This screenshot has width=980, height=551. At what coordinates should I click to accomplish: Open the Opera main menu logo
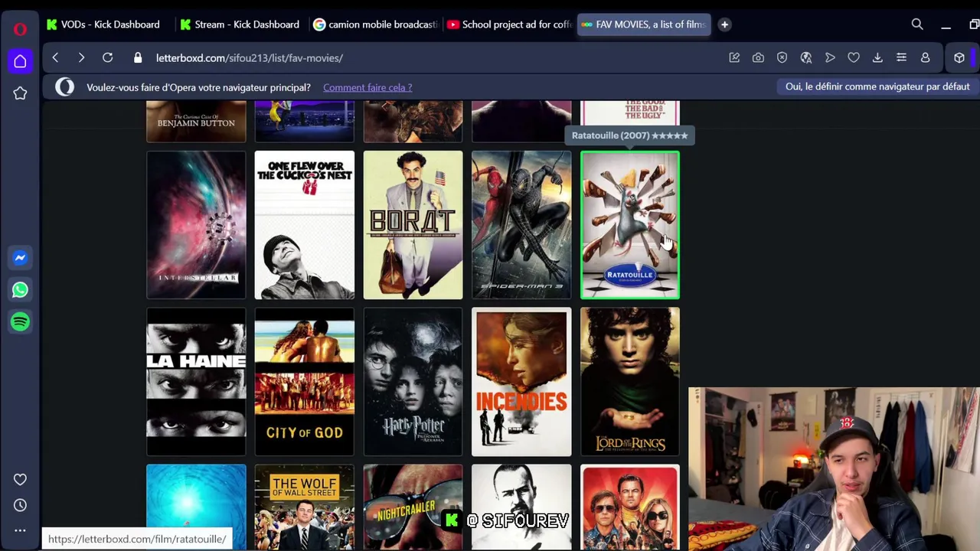tap(20, 30)
